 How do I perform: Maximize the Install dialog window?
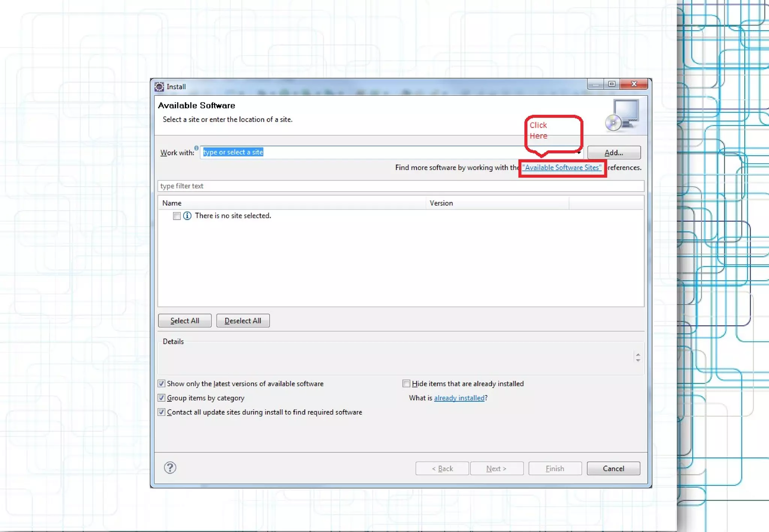(x=612, y=84)
